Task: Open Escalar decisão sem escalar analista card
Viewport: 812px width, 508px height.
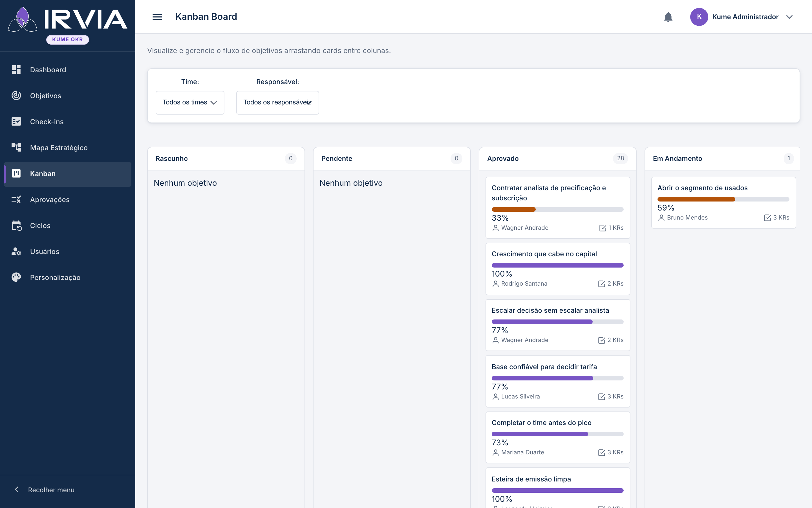Action: coord(558,325)
